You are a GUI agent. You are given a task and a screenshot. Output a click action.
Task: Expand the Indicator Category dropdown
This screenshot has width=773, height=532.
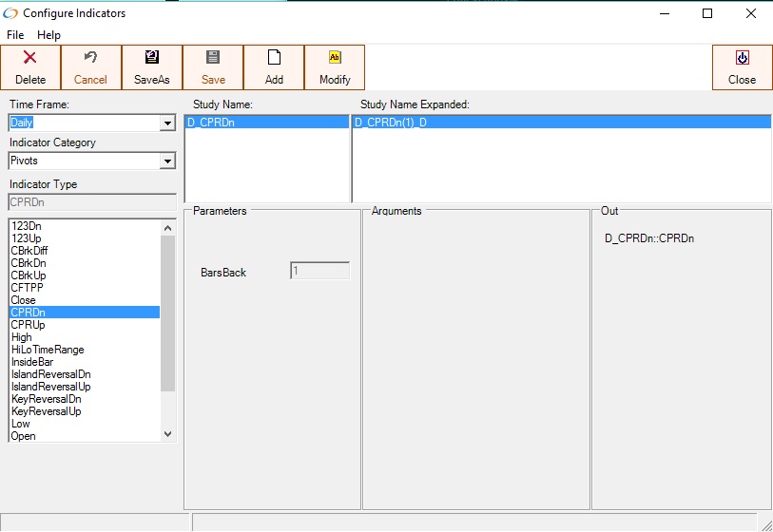(167, 161)
